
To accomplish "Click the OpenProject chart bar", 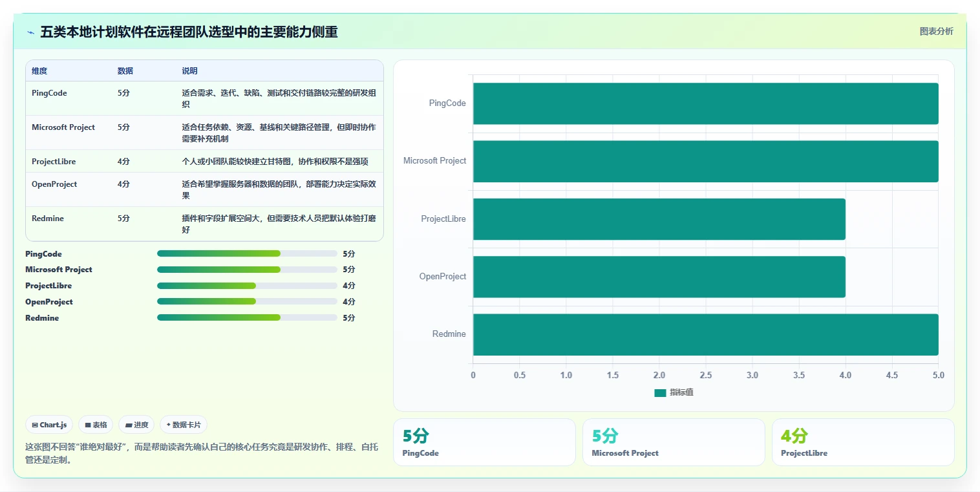I will point(659,277).
